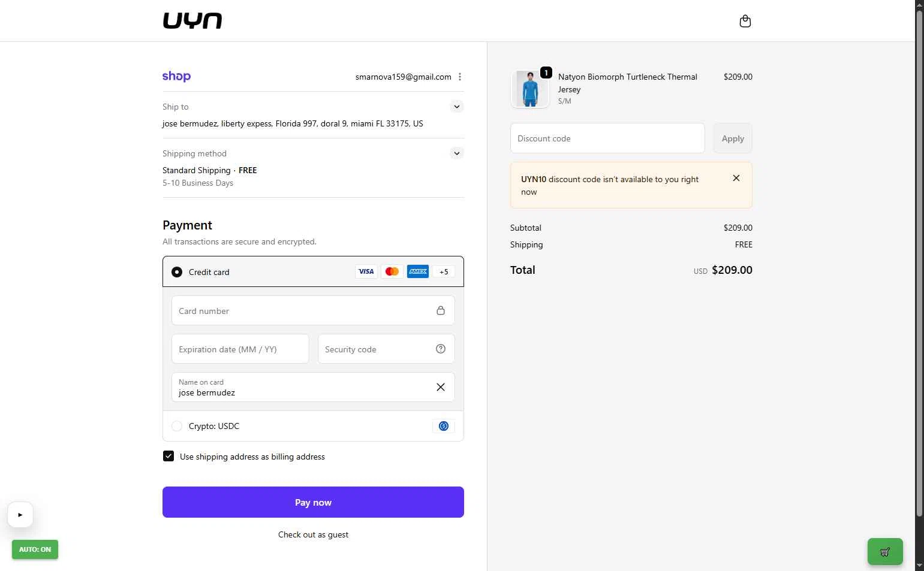Viewport: 924px width, 571px height.
Task: Focus the Expiration date field
Action: [x=240, y=349]
